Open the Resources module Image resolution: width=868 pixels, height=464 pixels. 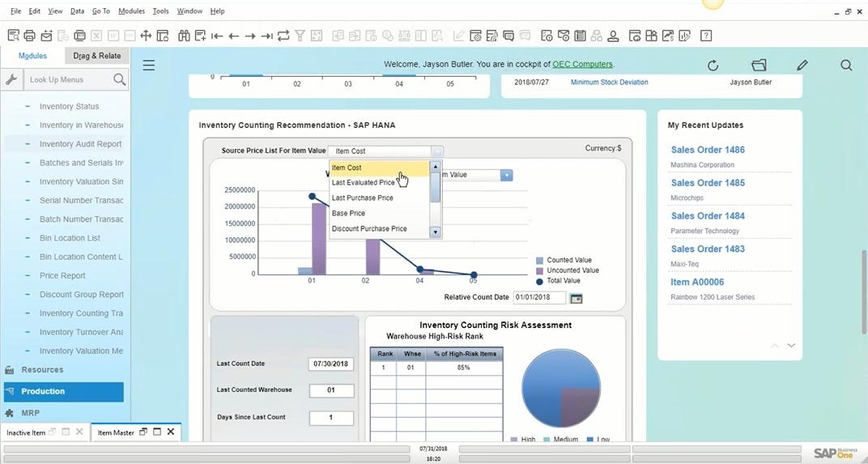[x=42, y=370]
